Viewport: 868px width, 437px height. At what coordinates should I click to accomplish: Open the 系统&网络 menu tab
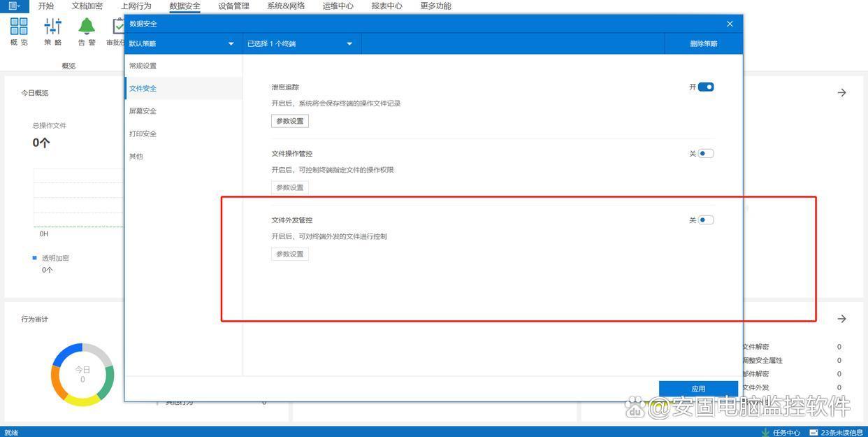(x=286, y=6)
